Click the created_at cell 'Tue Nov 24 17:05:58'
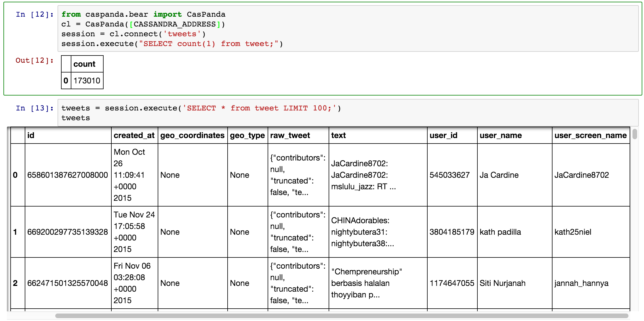Image resolution: width=644 pixels, height=321 pixels. pyautogui.click(x=135, y=232)
